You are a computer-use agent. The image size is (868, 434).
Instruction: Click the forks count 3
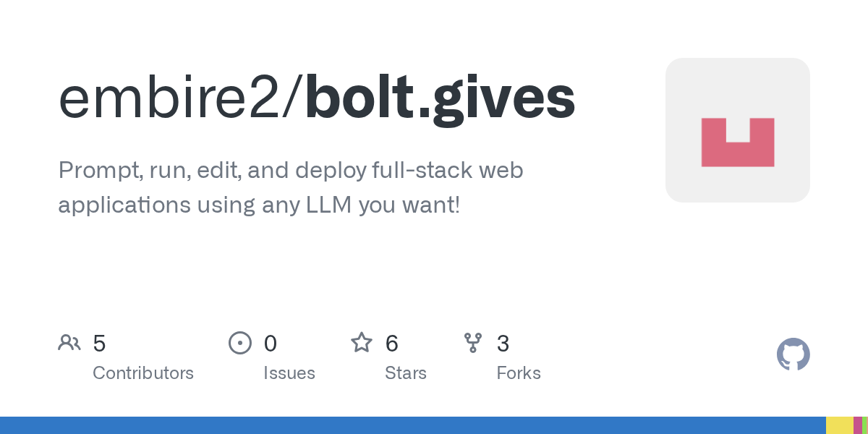pyautogui.click(x=503, y=343)
